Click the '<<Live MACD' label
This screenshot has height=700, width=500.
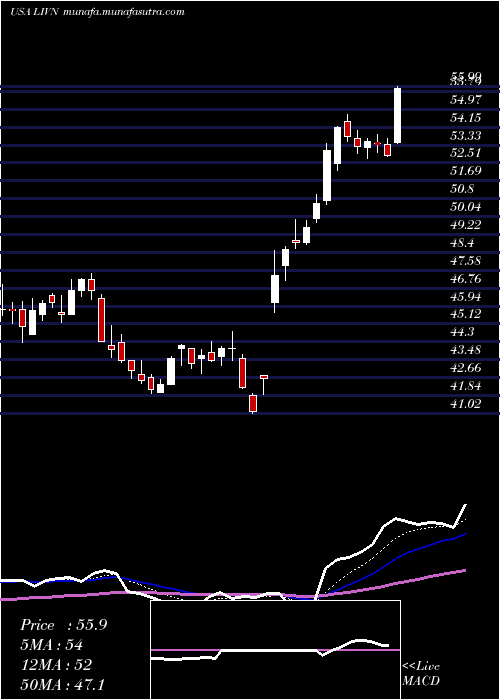[421, 674]
